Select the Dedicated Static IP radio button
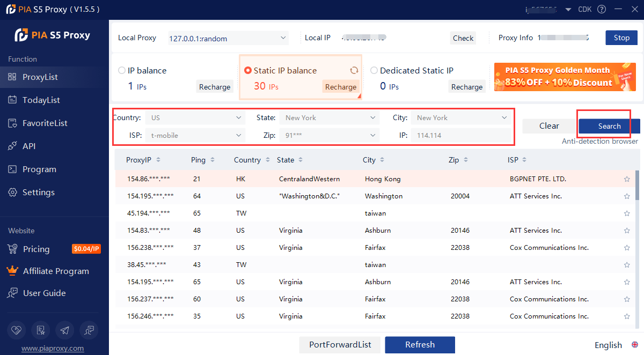Image resolution: width=644 pixels, height=355 pixels. (374, 70)
